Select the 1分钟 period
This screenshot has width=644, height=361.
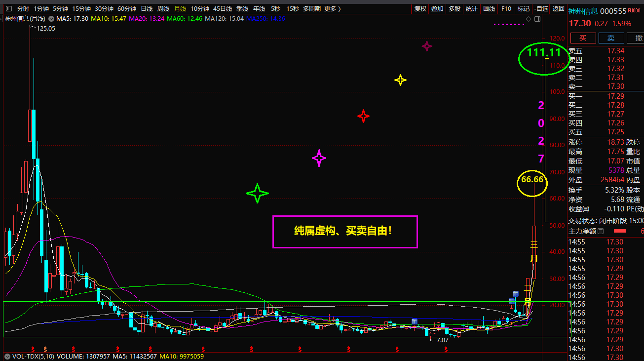point(41,9)
